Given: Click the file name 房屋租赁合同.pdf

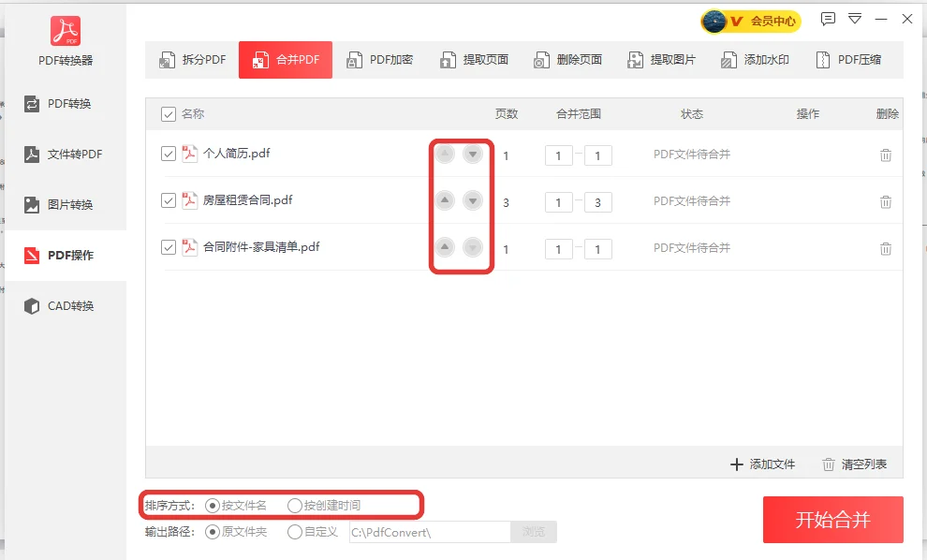Looking at the screenshot, I should click(248, 200).
